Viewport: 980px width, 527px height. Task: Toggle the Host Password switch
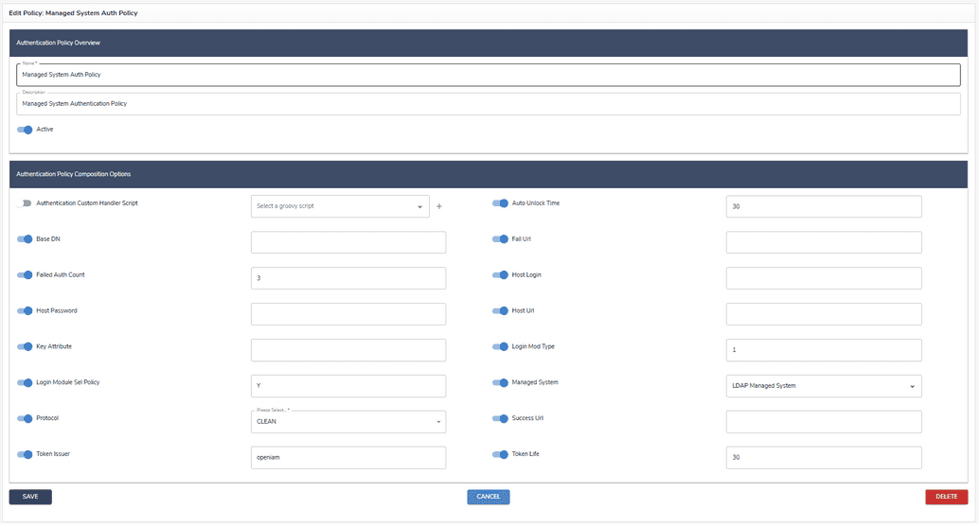point(25,311)
